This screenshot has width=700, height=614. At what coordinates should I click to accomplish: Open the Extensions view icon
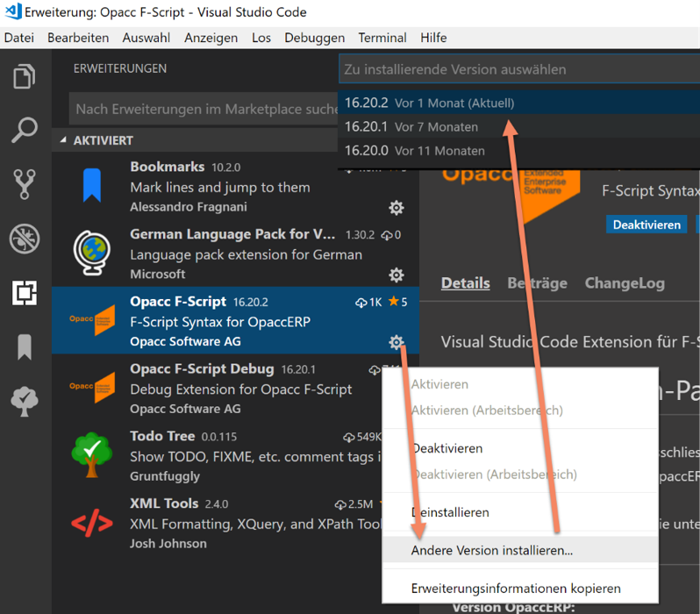tap(24, 293)
